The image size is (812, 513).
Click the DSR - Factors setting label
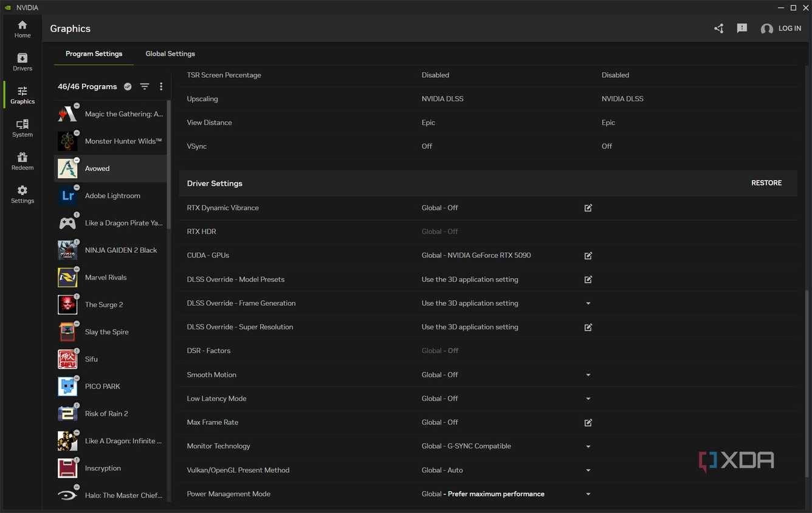208,351
